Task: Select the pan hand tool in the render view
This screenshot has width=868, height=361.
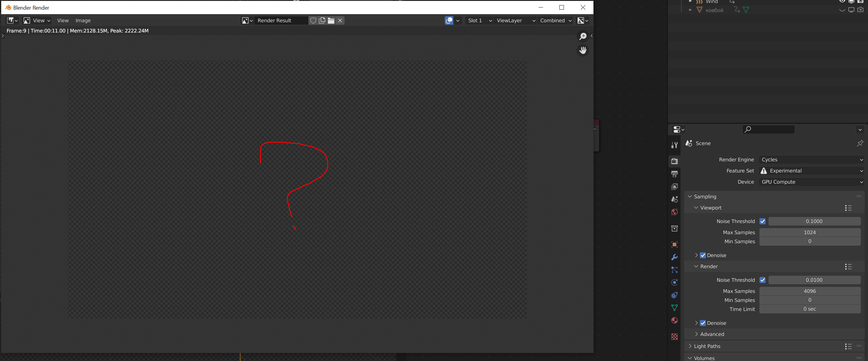Action: click(x=583, y=51)
